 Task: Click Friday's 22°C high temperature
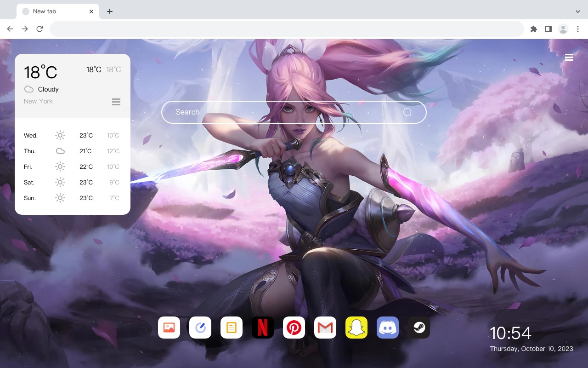[86, 167]
